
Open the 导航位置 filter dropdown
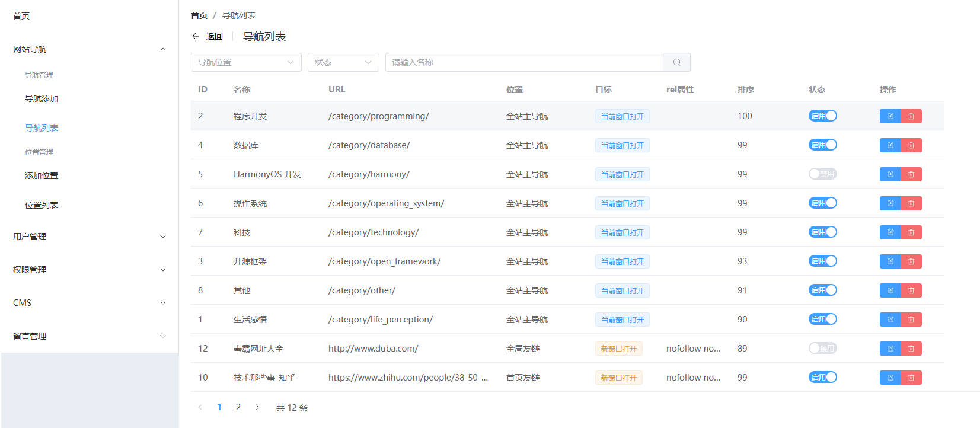point(246,62)
